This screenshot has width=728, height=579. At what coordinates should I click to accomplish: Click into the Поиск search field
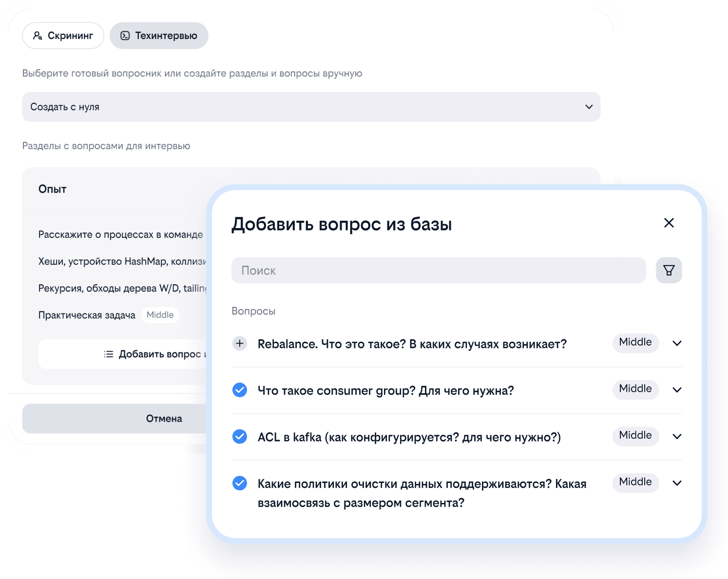(439, 270)
